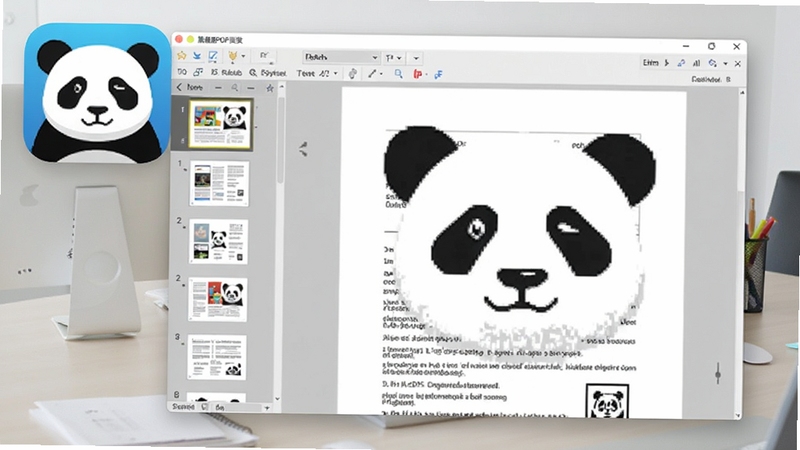800x450 pixels.
Task: Click the red traffic-light close dot
Action: [x=179, y=39]
